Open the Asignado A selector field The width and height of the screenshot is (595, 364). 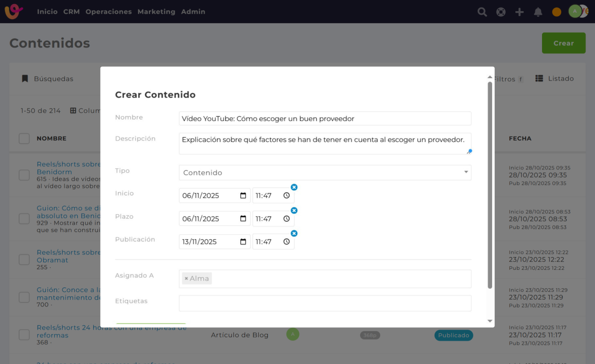pos(340,278)
